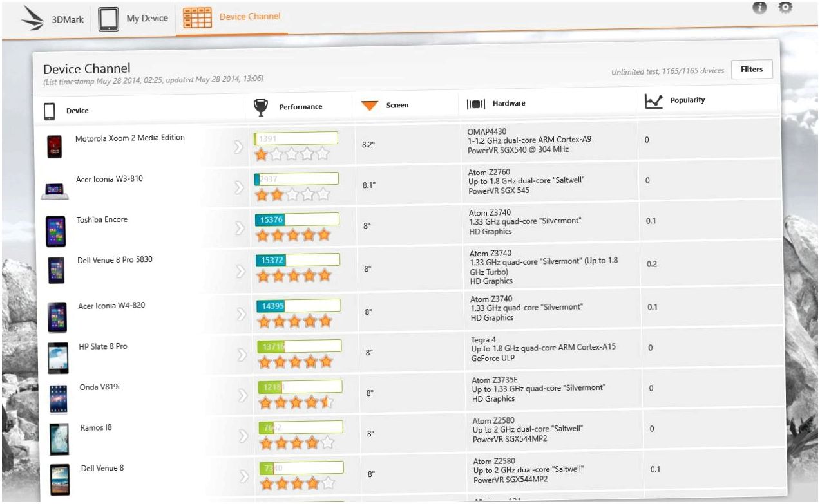
Task: Sort by the Screen column header
Action: (x=397, y=105)
